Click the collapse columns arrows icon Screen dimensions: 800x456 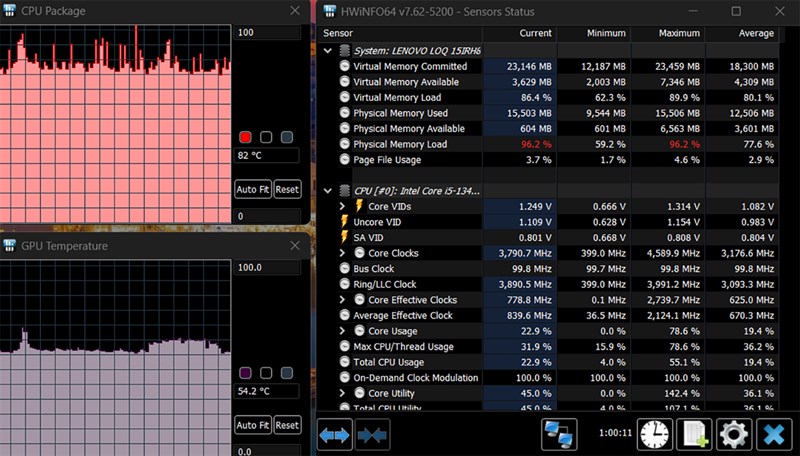pyautogui.click(x=372, y=435)
